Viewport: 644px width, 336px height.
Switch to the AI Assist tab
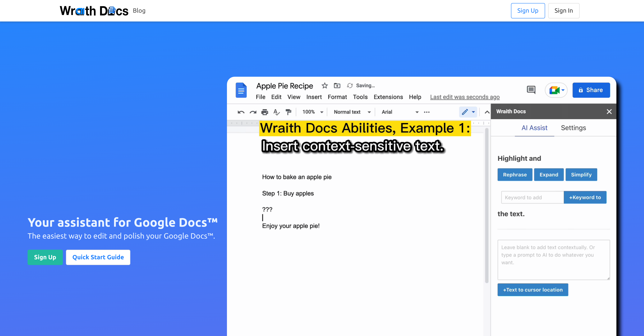point(535,128)
